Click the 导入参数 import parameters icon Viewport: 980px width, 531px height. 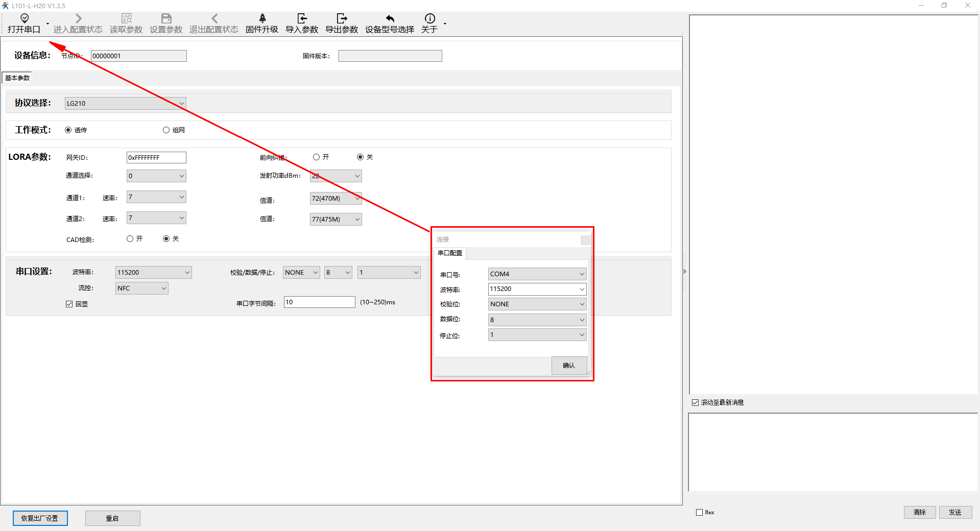point(302,19)
